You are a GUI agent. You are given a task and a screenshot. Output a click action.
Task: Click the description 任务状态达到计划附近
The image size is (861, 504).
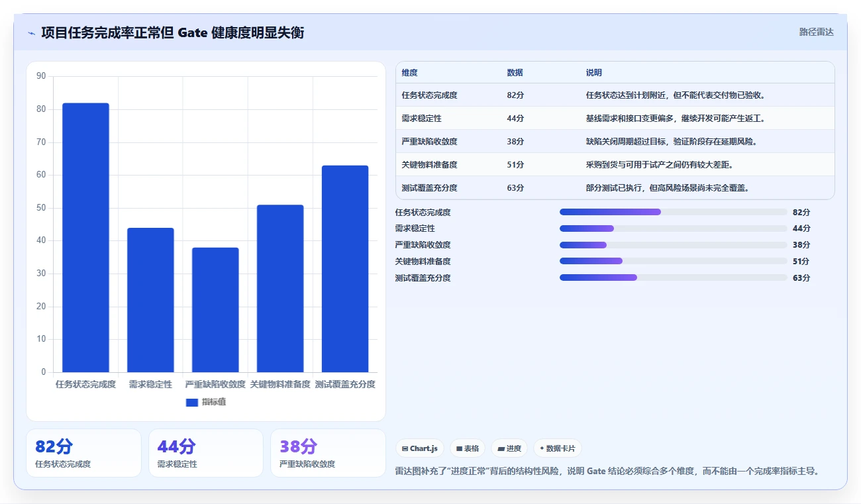point(676,95)
